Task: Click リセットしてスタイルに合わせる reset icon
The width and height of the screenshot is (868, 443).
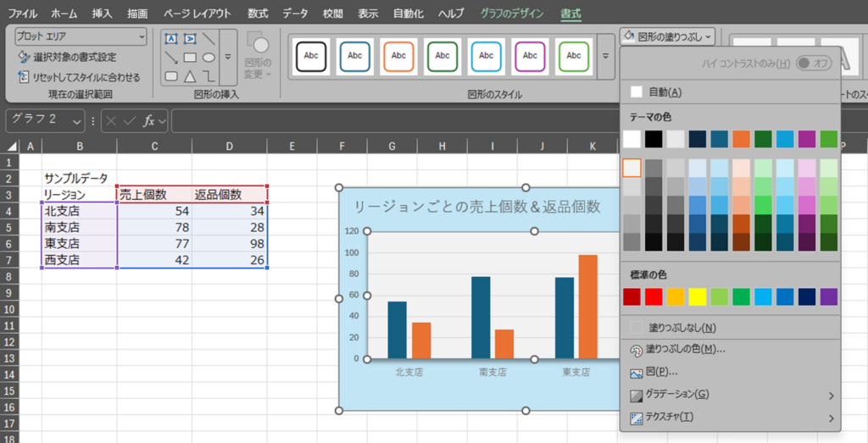Action: click(x=24, y=77)
